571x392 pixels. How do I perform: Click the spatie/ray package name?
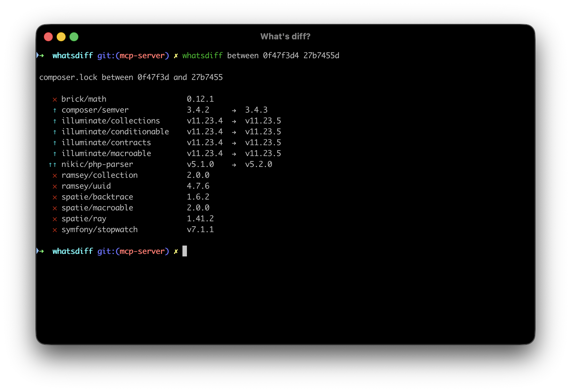[84, 219]
